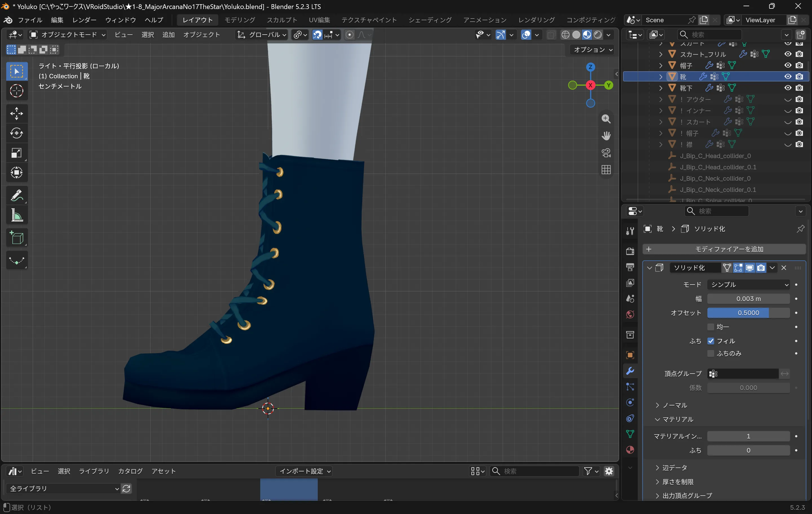Activate the Scale tool
Image resolution: width=812 pixels, height=514 pixels.
click(17, 153)
